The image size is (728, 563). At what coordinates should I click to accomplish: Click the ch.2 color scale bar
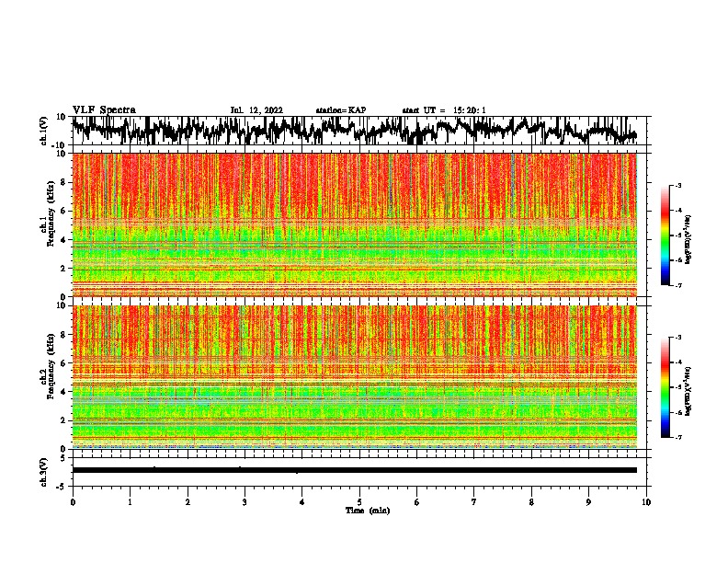pyautogui.click(x=665, y=387)
